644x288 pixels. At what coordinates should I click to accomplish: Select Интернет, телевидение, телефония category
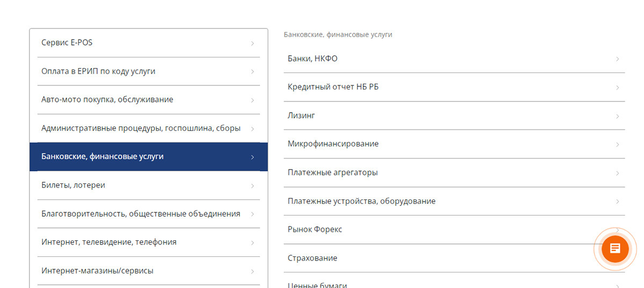point(109,242)
